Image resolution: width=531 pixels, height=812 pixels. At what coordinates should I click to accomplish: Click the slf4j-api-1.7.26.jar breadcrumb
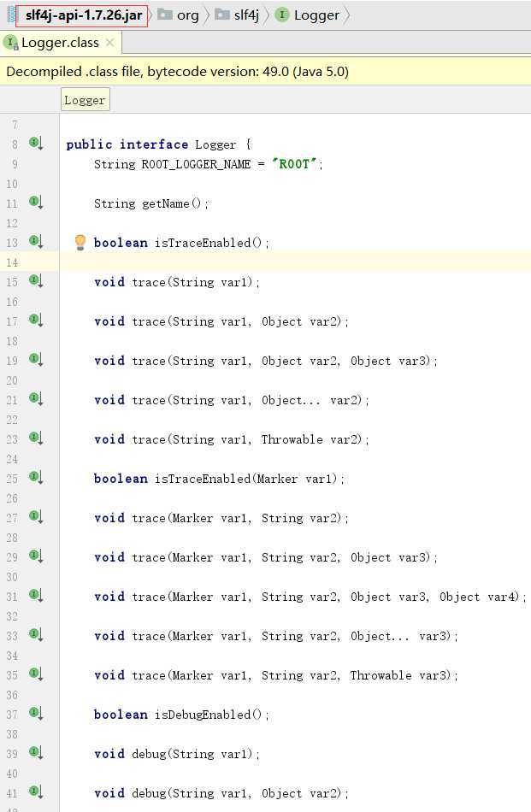84,15
